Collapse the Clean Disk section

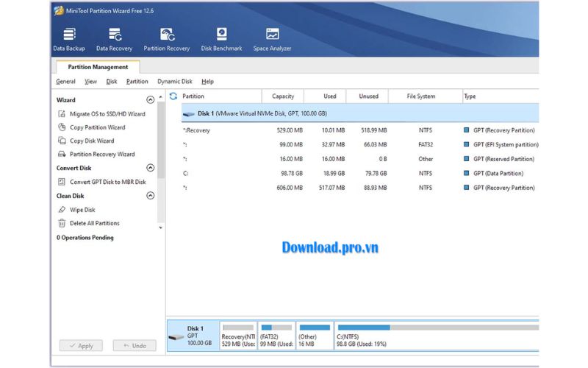pyautogui.click(x=151, y=196)
